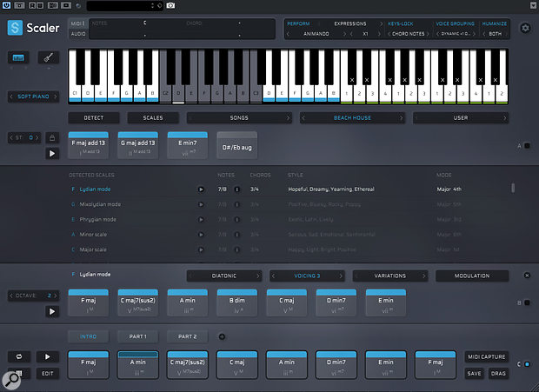Image resolution: width=539 pixels, height=392 pixels.
Task: Open Scaler settings gear icon
Action: 524,29
